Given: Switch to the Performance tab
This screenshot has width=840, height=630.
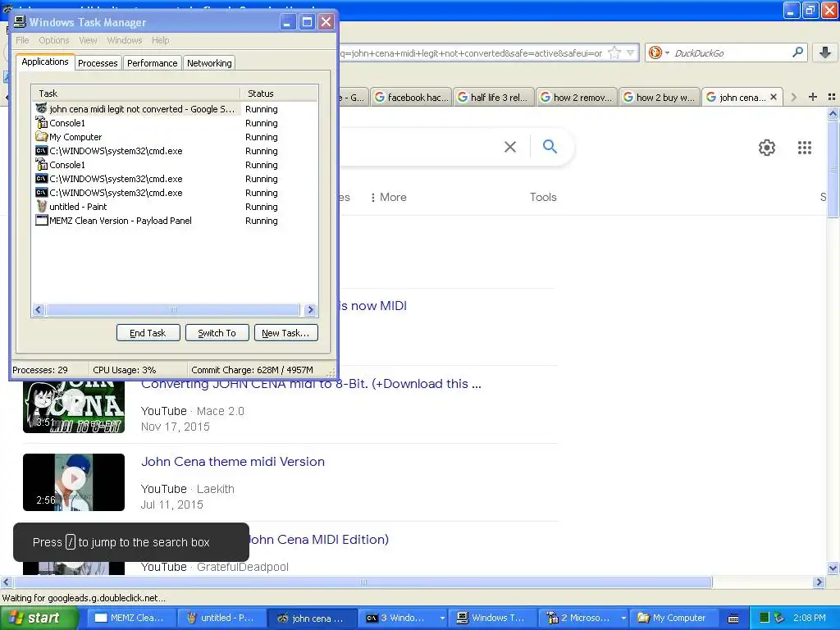Looking at the screenshot, I should [x=152, y=63].
